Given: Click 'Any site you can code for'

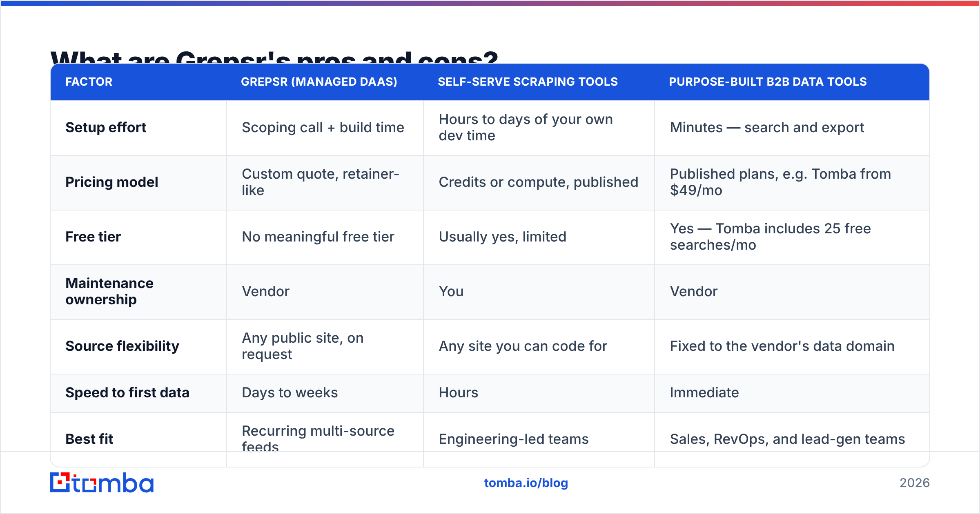Looking at the screenshot, I should [523, 346].
